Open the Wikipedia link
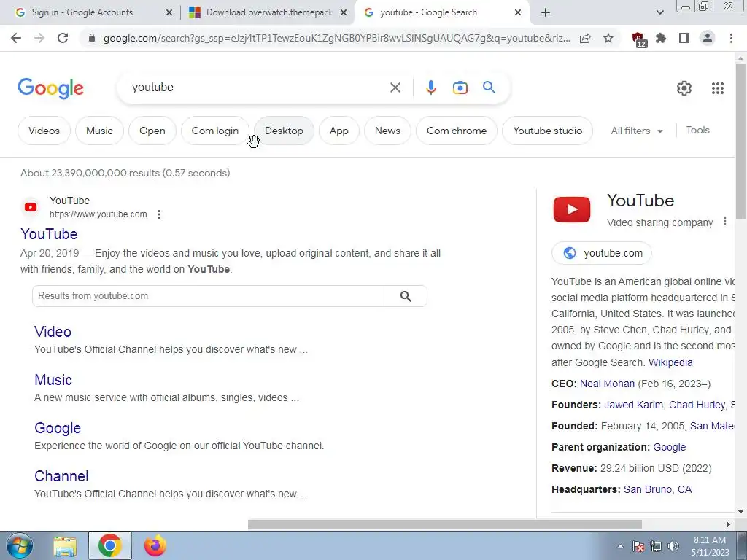Viewport: 747px width, 560px height. (x=670, y=362)
